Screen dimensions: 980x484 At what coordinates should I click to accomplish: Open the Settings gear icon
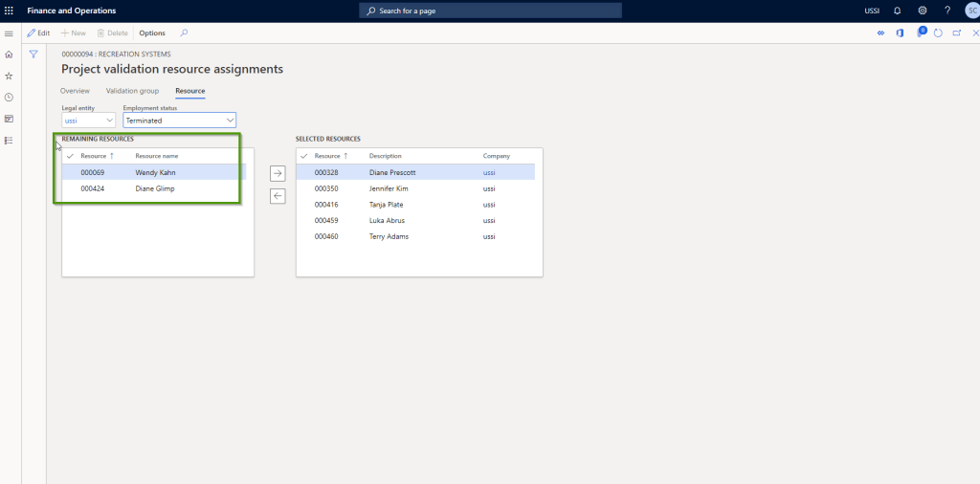(x=923, y=11)
